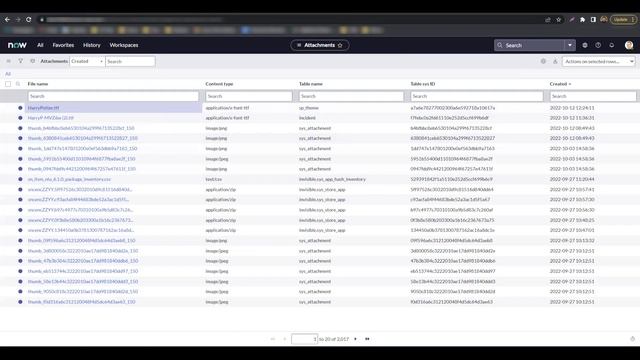Click the Attachments title pill
Viewport: 640px width, 360px height.
(x=320, y=45)
